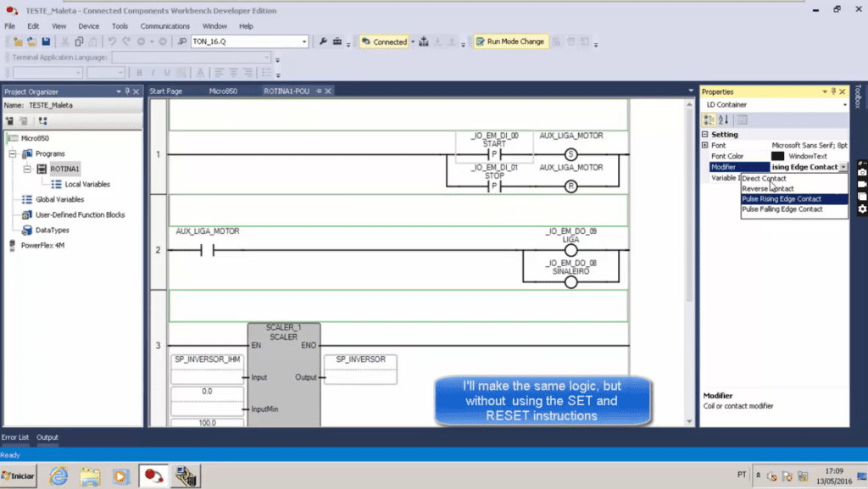Expand the Font property row
The height and width of the screenshot is (489, 868).
click(704, 146)
